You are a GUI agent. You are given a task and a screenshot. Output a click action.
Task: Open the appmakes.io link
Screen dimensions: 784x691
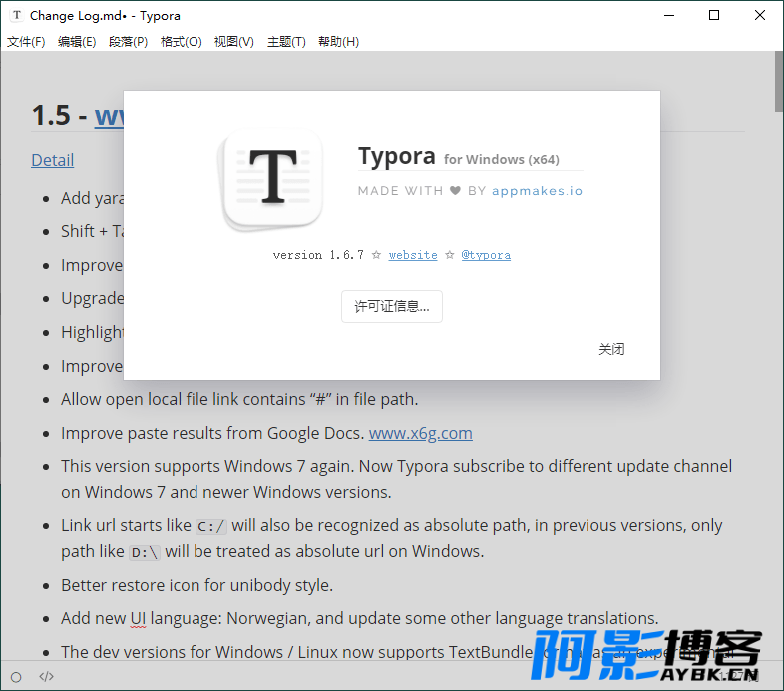point(537,191)
